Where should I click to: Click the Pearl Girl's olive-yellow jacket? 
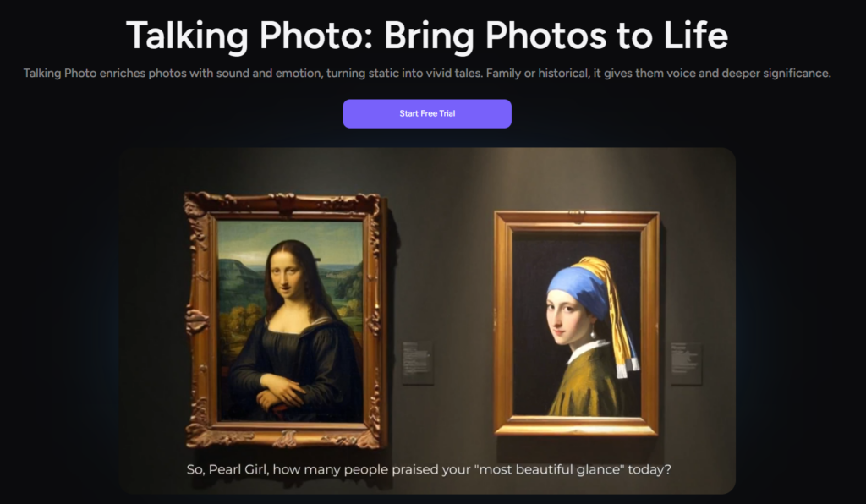coord(587,386)
